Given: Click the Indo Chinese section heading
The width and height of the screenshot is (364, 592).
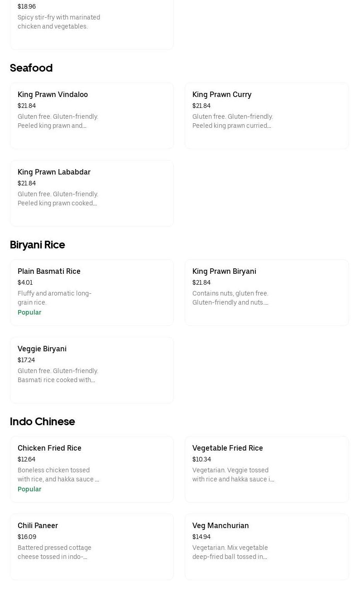Looking at the screenshot, I should click(42, 422).
